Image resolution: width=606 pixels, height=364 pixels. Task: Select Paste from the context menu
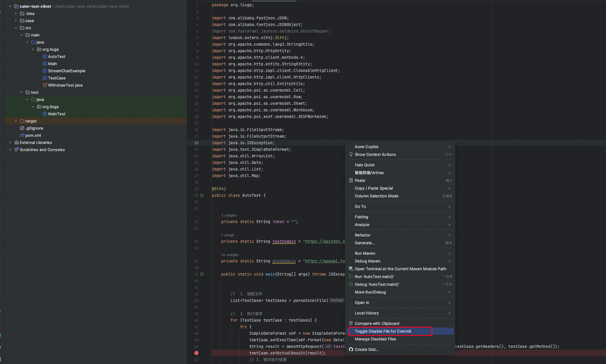click(x=360, y=180)
